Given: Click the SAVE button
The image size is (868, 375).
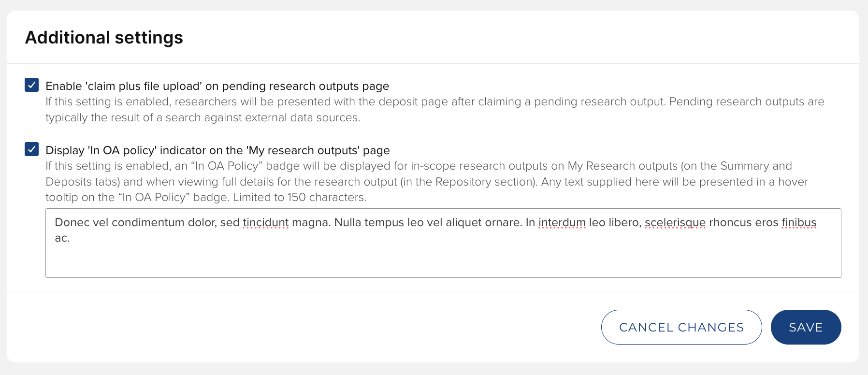Looking at the screenshot, I should pyautogui.click(x=806, y=327).
